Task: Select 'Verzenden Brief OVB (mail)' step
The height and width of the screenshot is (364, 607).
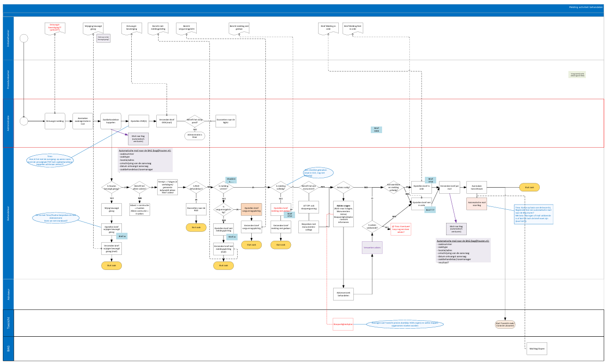Action: point(167,121)
